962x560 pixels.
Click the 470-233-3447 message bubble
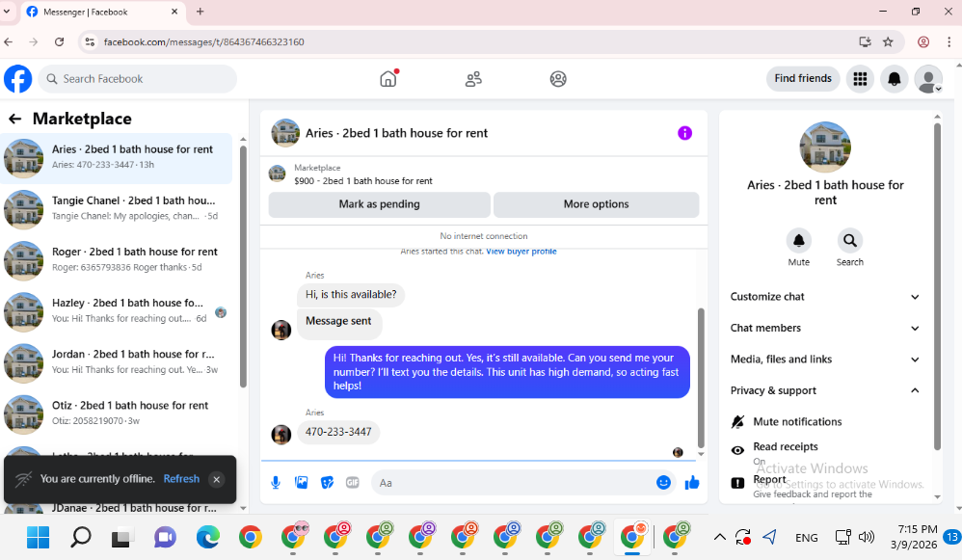pos(338,432)
